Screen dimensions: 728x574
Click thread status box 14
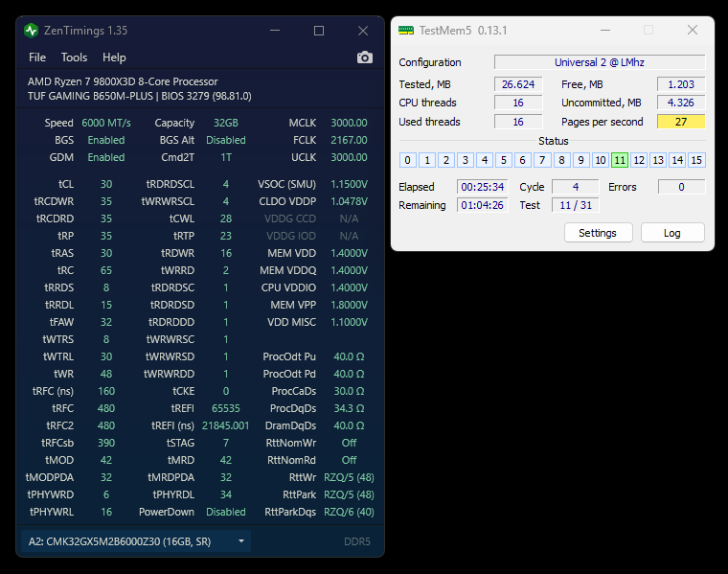pyautogui.click(x=677, y=160)
